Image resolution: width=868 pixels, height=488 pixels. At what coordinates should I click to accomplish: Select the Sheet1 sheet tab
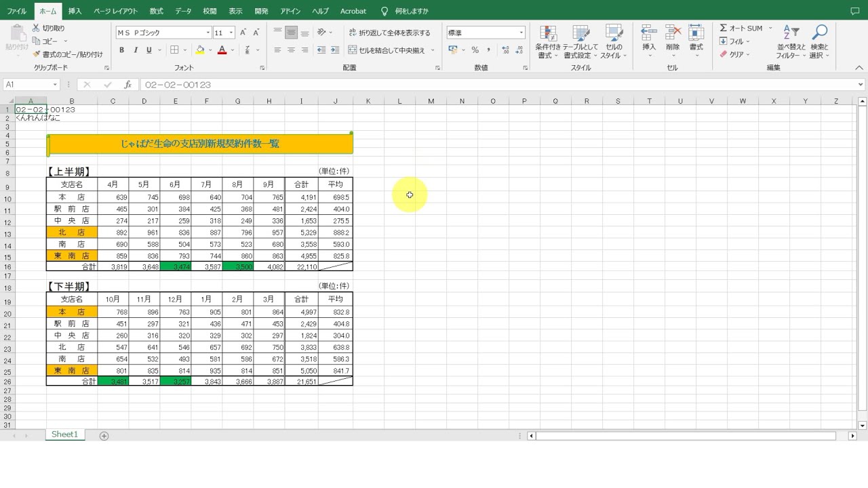[65, 434]
